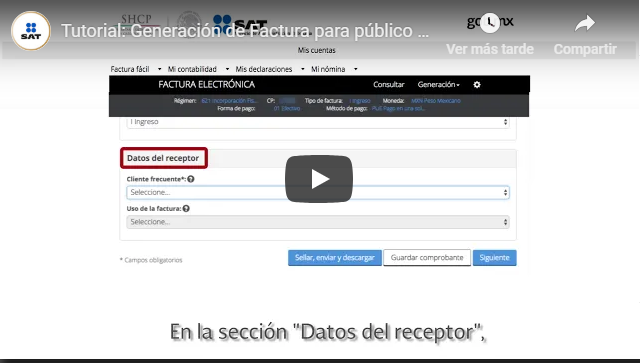Click the Compartir share arrow icon
Image resolution: width=640 pixels, height=363 pixels.
(x=585, y=23)
